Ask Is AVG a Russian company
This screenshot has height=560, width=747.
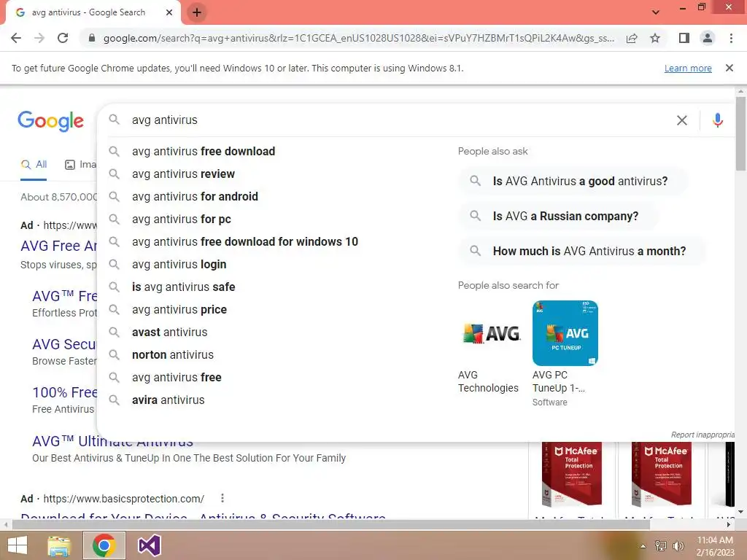point(558,216)
